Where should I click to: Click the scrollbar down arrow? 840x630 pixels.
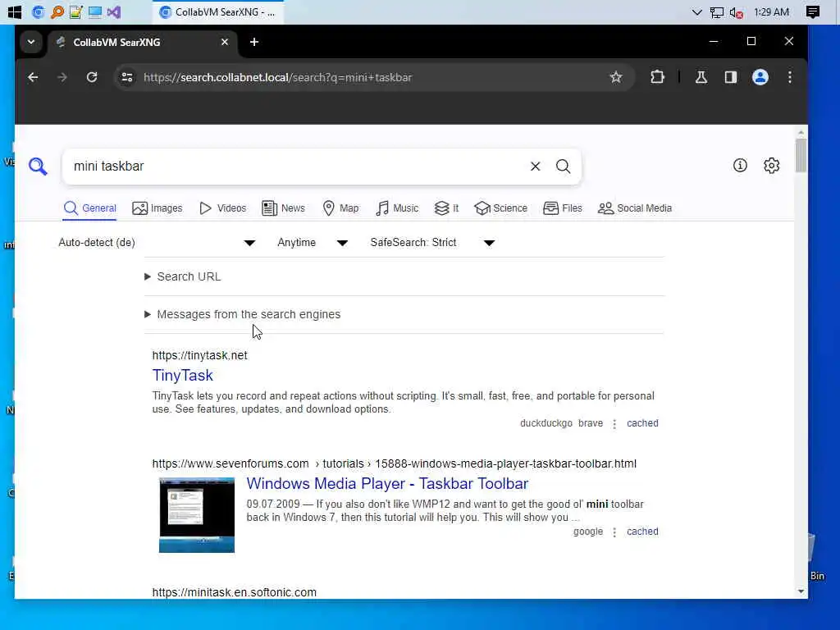[801, 591]
